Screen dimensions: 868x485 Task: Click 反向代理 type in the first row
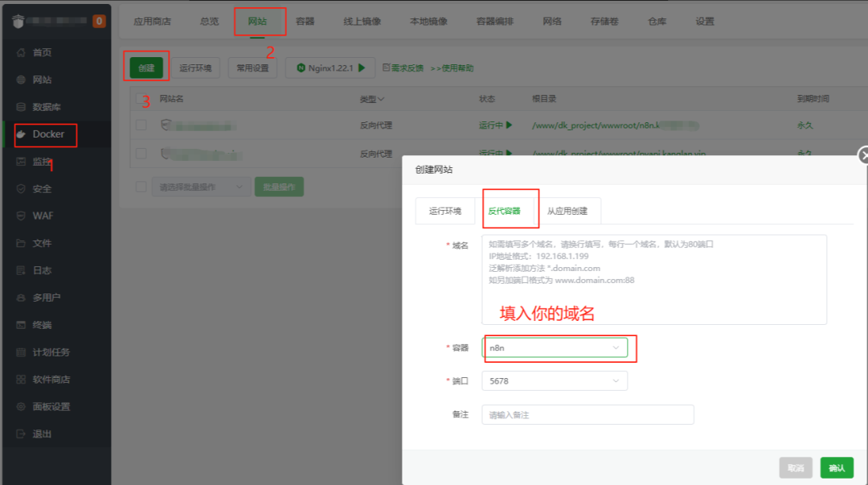point(376,125)
